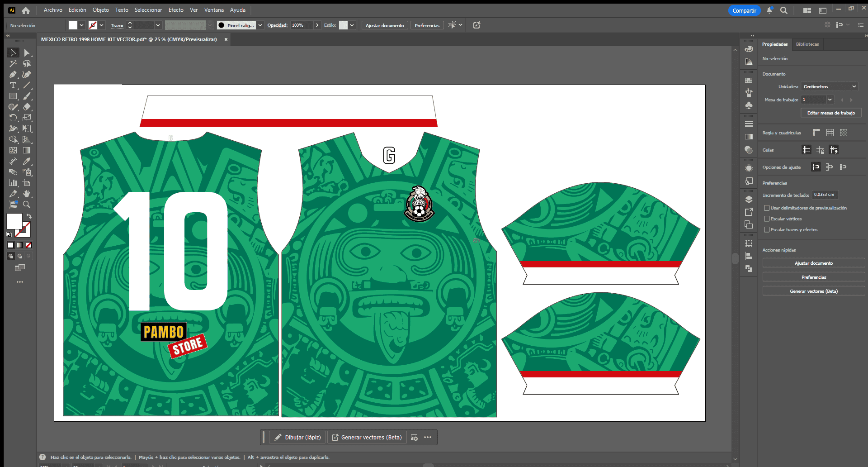Select the Hand tool
The width and height of the screenshot is (868, 467).
tap(27, 194)
